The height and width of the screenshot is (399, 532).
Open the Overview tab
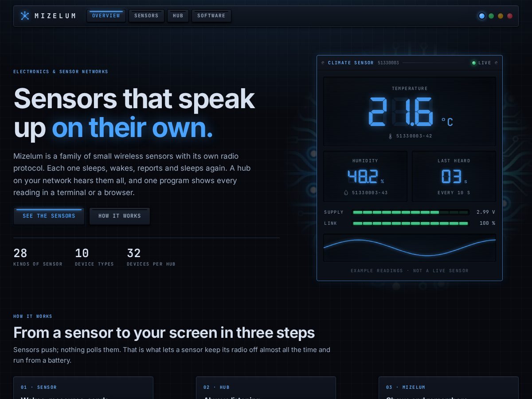(106, 16)
